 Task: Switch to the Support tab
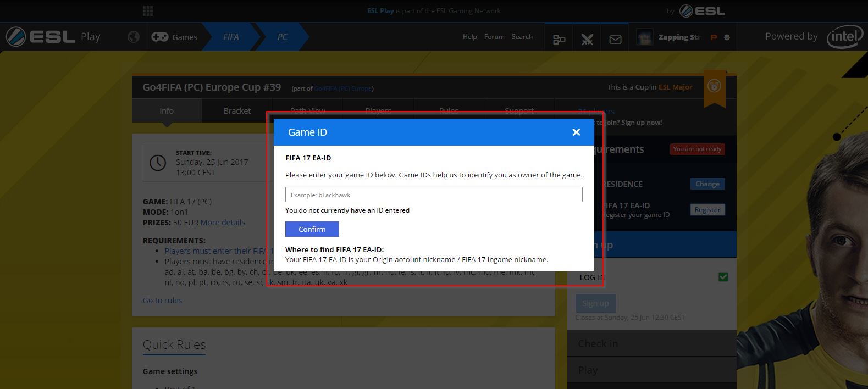click(x=519, y=110)
